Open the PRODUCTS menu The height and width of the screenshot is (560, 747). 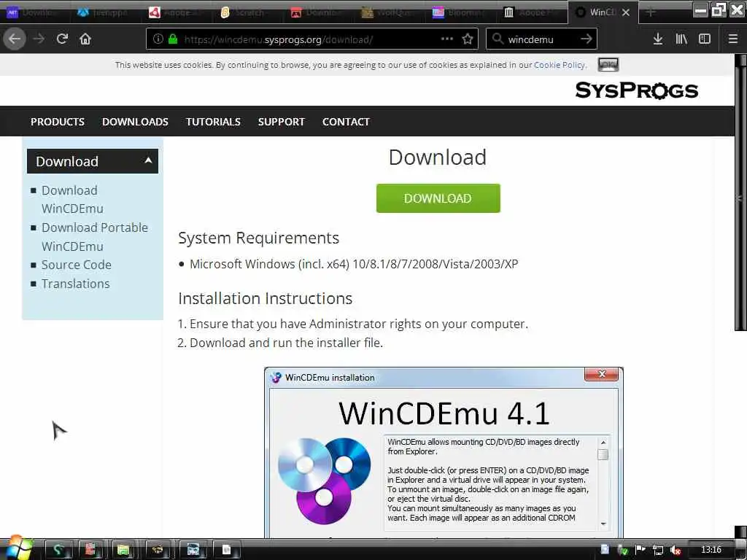pyautogui.click(x=58, y=122)
